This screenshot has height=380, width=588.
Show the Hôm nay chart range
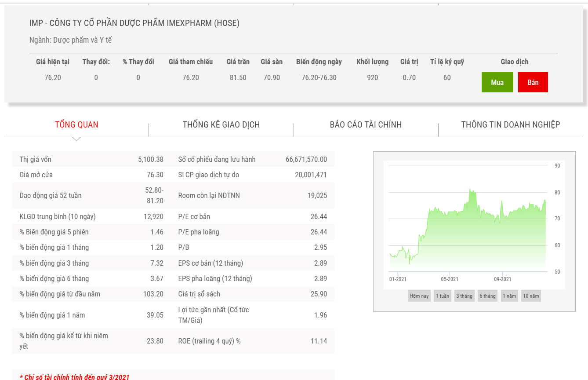[419, 296]
